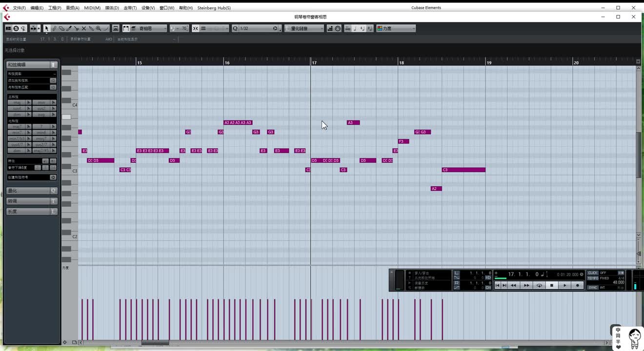Click the A2 note in piano roll
644x351 pixels.
436,189
